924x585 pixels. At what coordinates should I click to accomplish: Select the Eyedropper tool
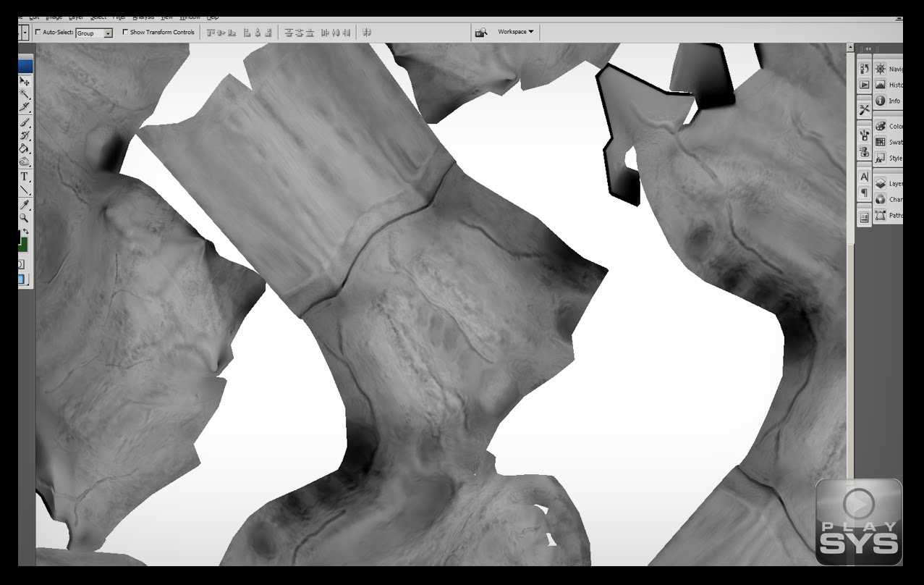point(25,205)
